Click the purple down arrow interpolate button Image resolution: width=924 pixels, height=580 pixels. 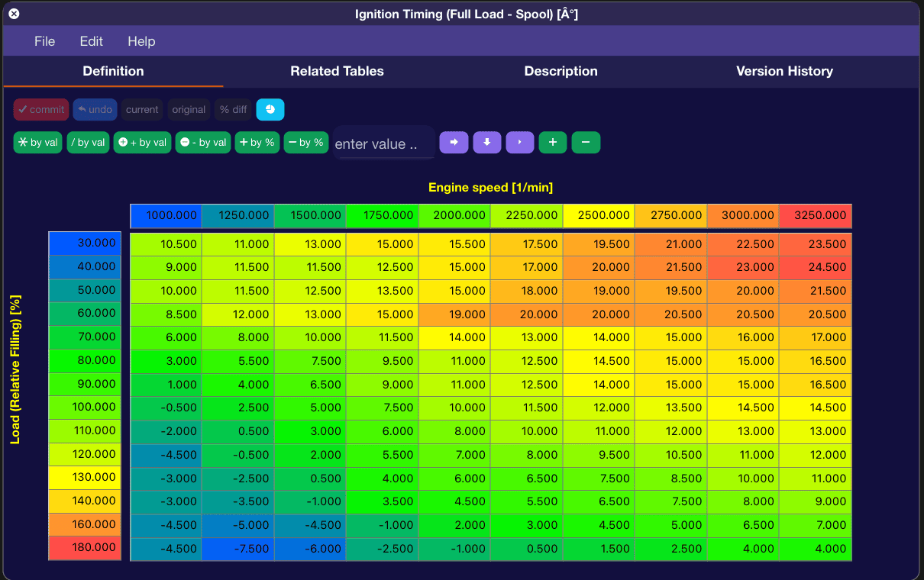point(487,142)
